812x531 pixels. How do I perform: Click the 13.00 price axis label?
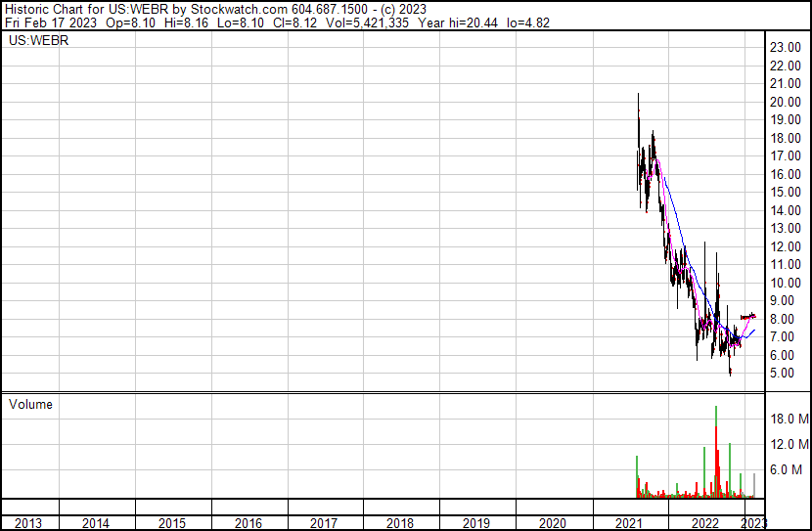786,229
